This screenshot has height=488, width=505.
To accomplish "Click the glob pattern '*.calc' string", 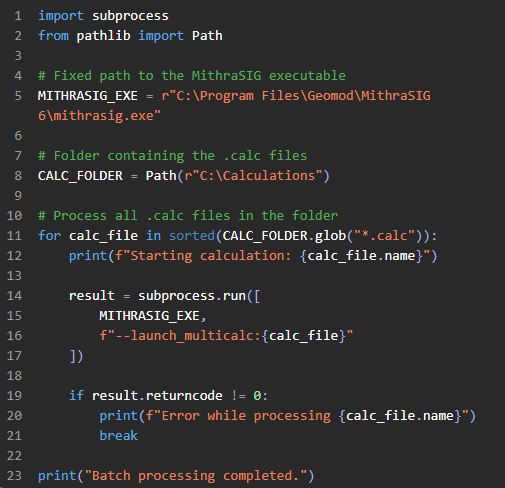I will coord(384,236).
